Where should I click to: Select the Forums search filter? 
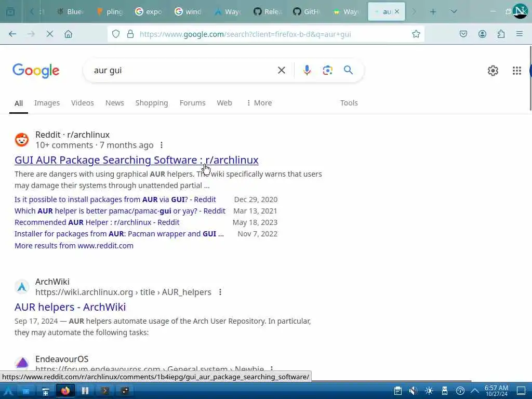[x=192, y=103]
